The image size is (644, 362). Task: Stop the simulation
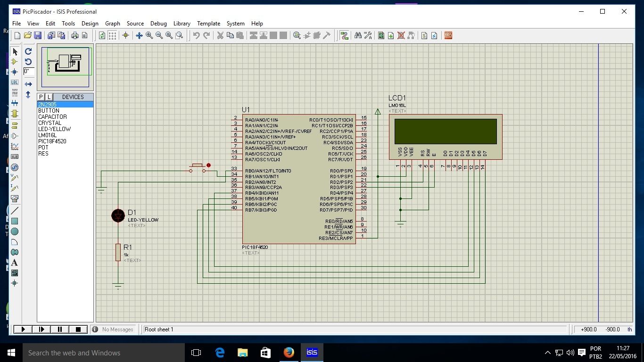click(78, 329)
